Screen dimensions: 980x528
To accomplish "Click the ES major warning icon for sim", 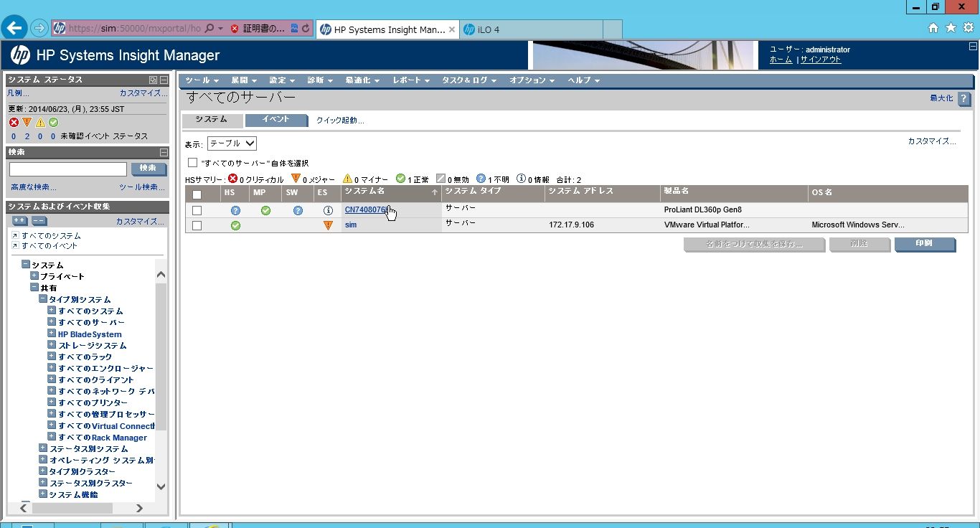I will point(328,225).
